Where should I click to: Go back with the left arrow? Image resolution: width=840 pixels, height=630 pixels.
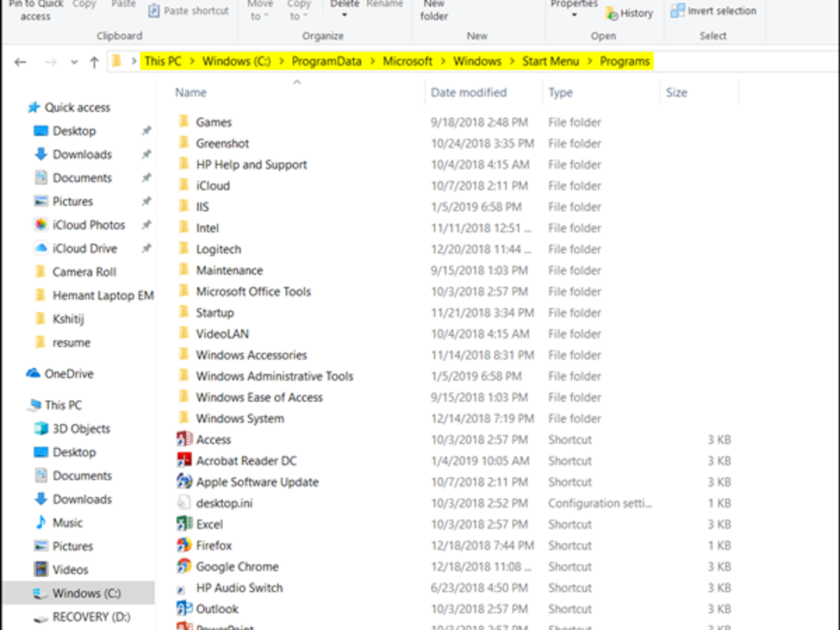[20, 62]
